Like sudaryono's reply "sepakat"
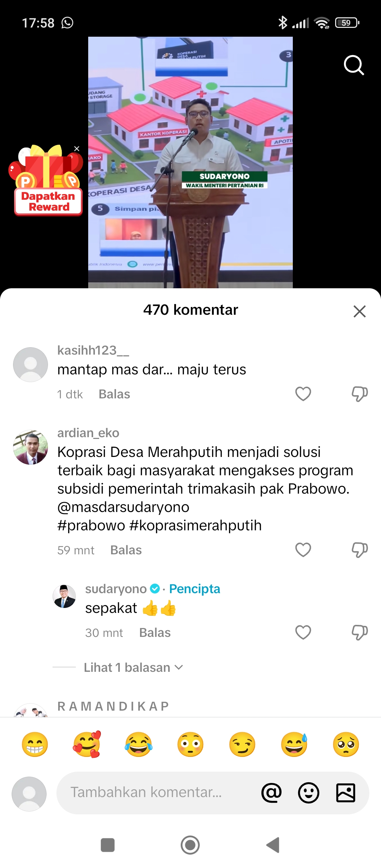Image resolution: width=381 pixels, height=868 pixels. [303, 632]
